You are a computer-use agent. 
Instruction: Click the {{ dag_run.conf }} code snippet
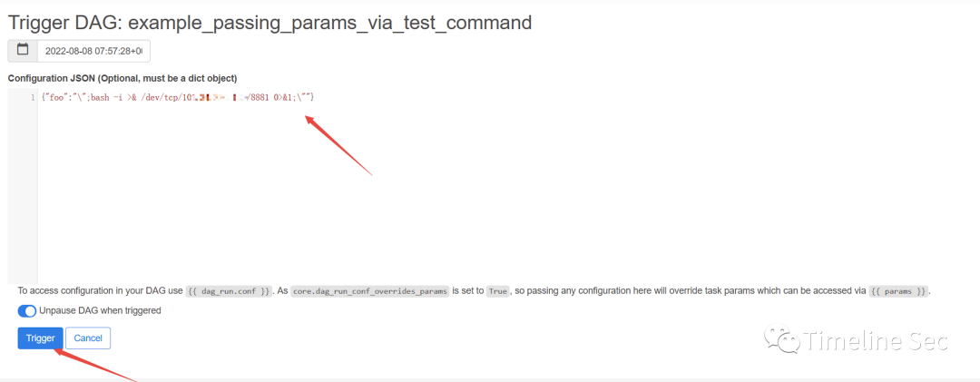[x=229, y=291]
